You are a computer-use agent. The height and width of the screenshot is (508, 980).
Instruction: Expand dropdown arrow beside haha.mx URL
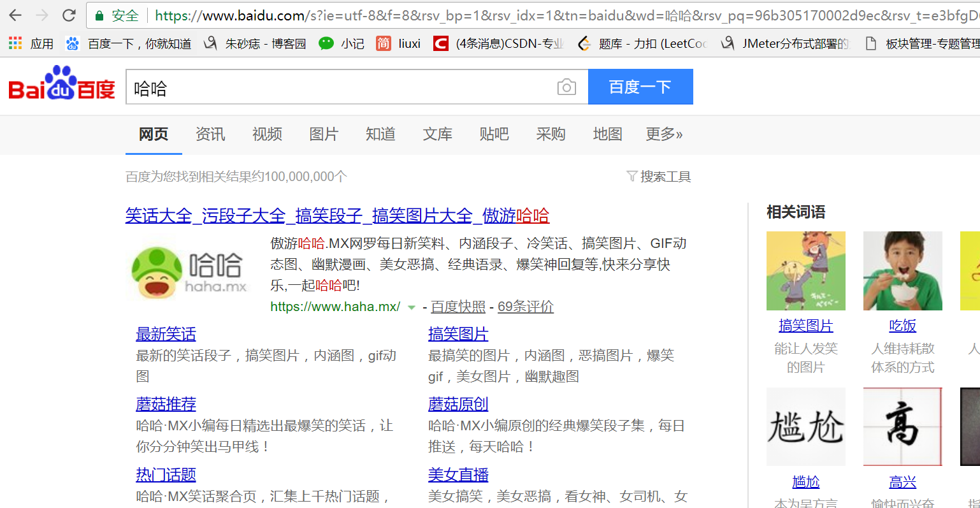[x=412, y=307]
